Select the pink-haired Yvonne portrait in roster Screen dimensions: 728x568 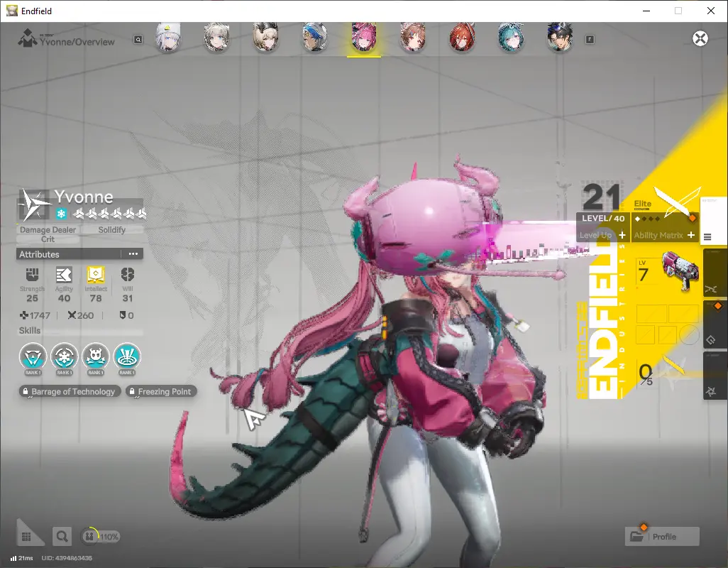click(364, 37)
